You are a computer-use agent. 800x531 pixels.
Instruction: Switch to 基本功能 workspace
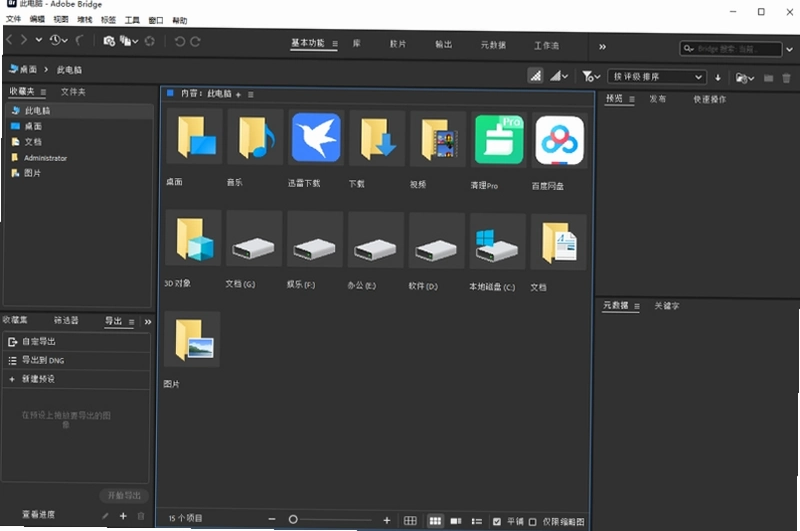308,43
